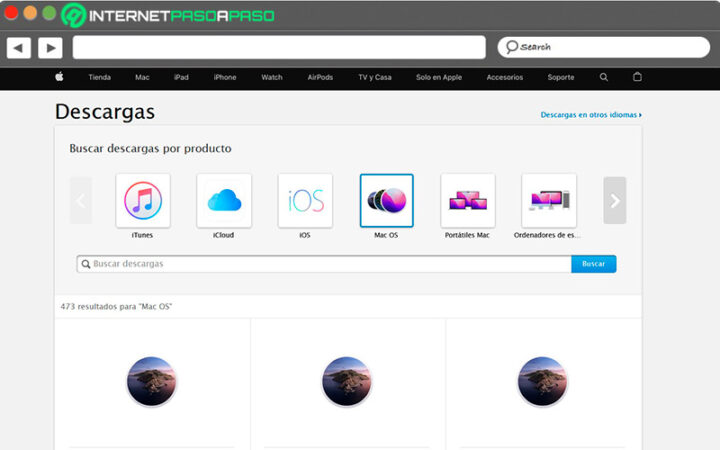720x450 pixels.
Task: Select the iTunes product icon
Action: tap(143, 201)
